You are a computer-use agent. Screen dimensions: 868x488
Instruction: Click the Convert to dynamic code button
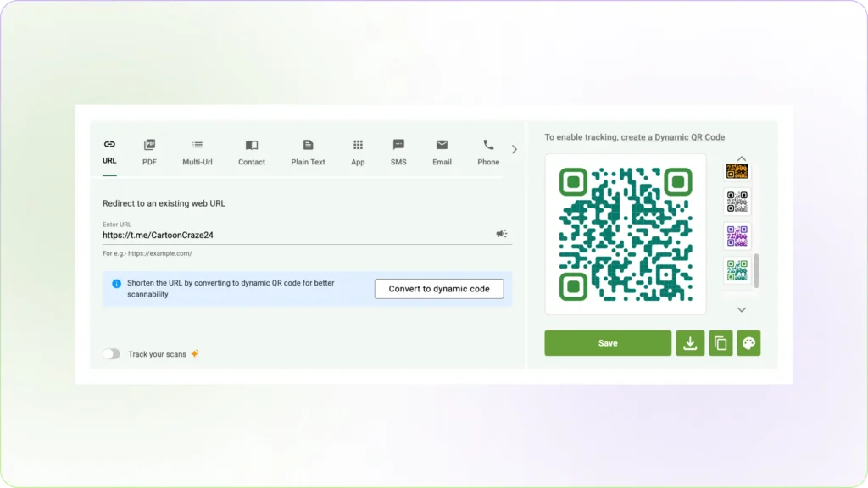point(439,288)
